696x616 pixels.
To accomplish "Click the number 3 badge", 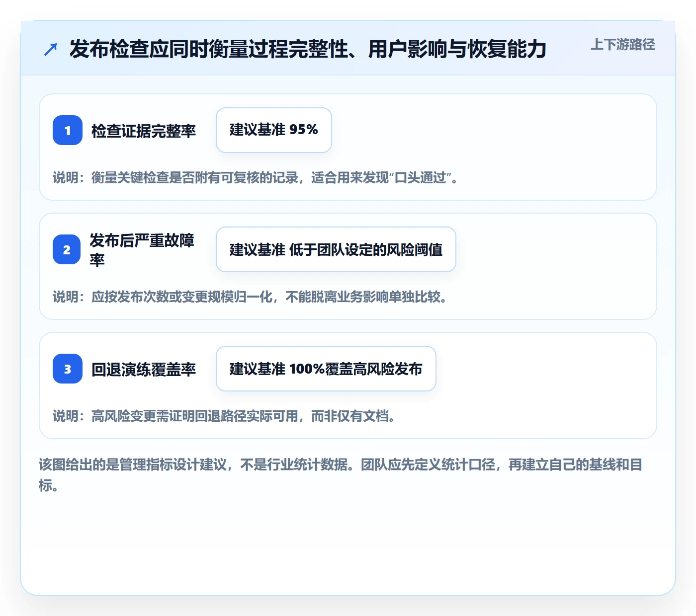I will [68, 369].
